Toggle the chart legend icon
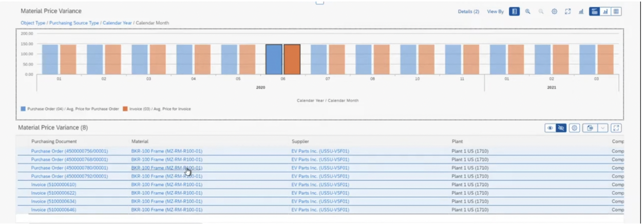The width and height of the screenshot is (644, 224). [515, 11]
